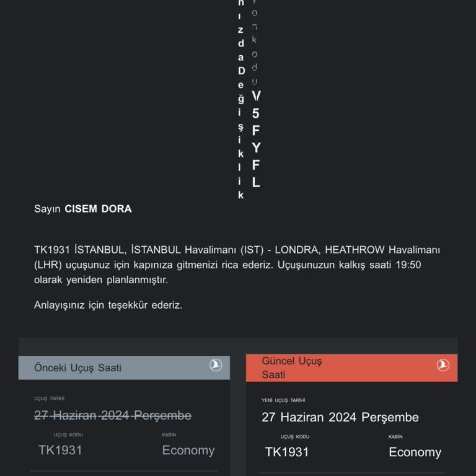This screenshot has height=476, width=476.
Task: Select the Güncel Uçuş Saati header title
Action: click(291, 368)
